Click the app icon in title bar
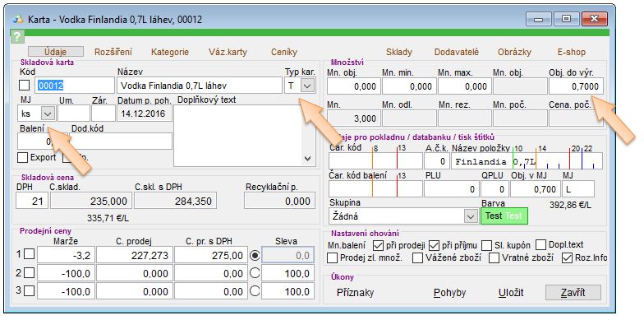The height and width of the screenshot is (320, 644). pos(18,20)
